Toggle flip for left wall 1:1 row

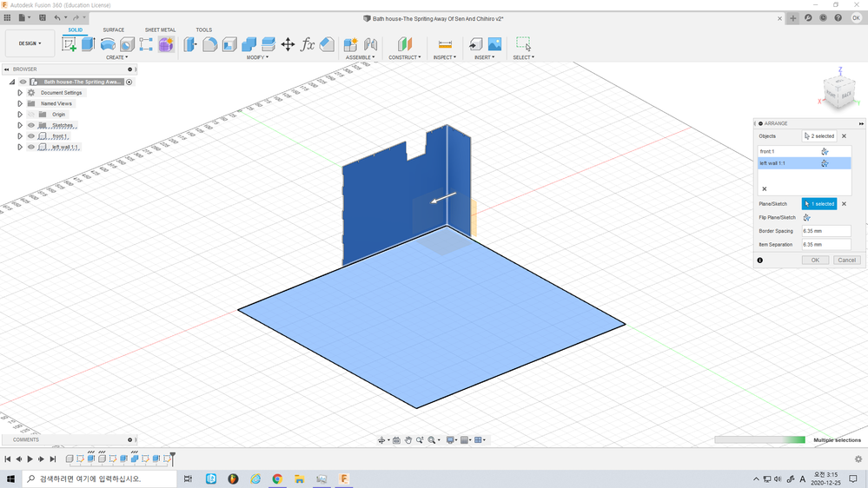click(825, 163)
